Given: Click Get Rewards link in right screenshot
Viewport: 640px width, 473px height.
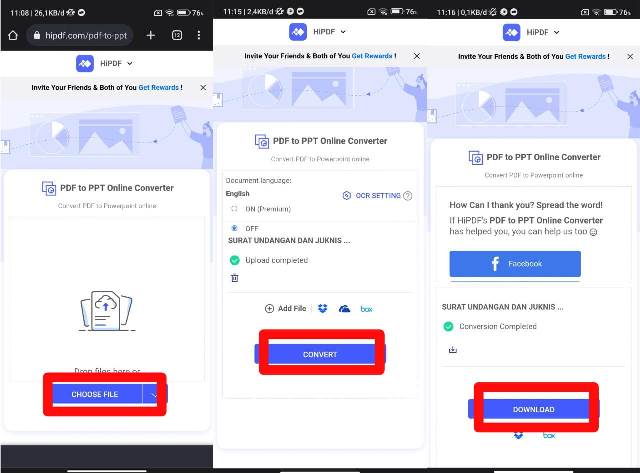Looking at the screenshot, I should (585, 56).
